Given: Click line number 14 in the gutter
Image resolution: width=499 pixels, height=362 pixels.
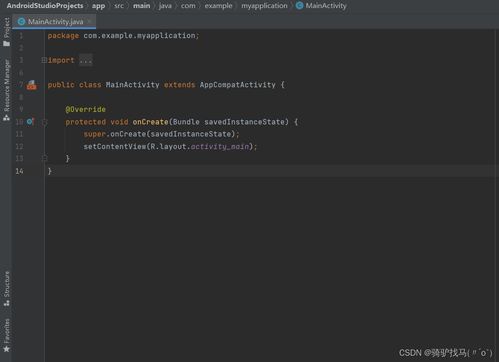Looking at the screenshot, I should 19,171.
